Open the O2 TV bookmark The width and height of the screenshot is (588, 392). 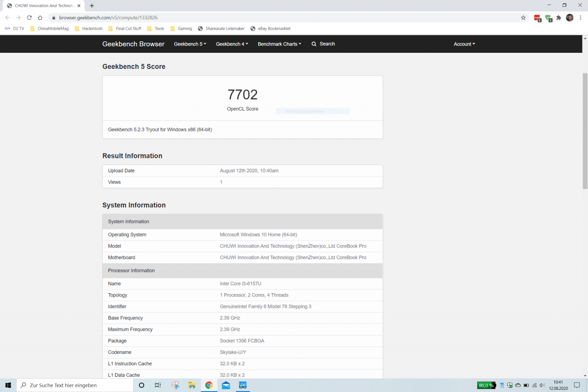click(x=14, y=28)
